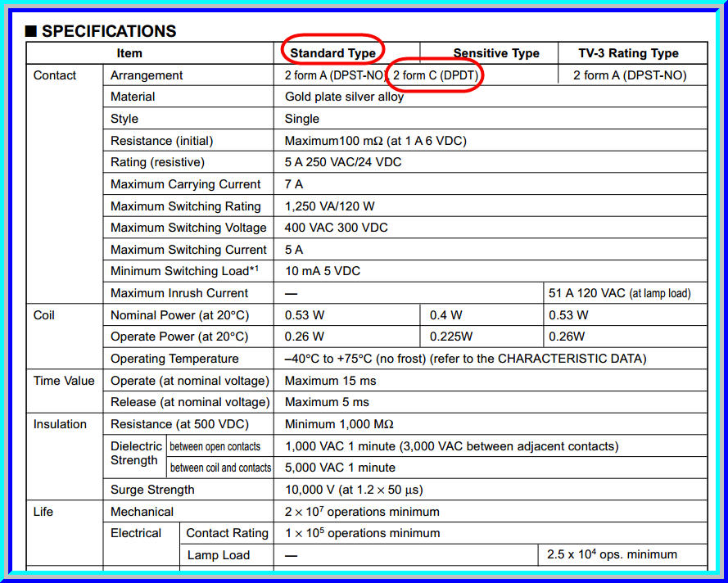Select the 10,000 V surge strength value

354,490
